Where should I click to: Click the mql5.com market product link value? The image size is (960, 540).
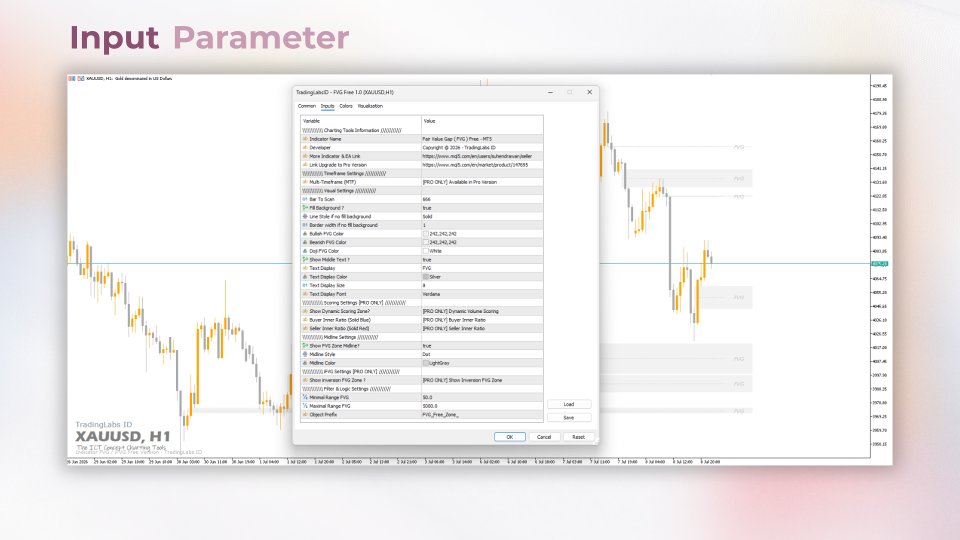coord(475,165)
